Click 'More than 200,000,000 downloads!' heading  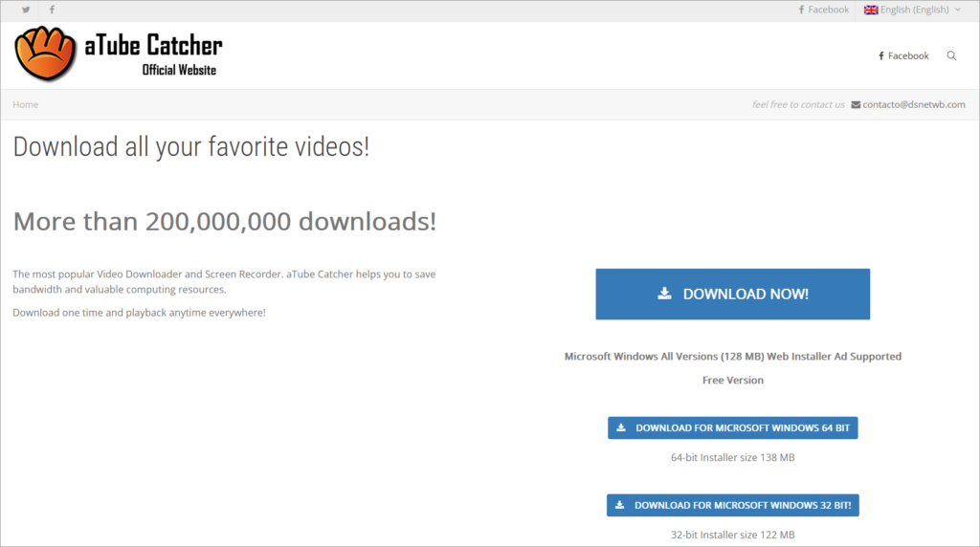pos(225,221)
